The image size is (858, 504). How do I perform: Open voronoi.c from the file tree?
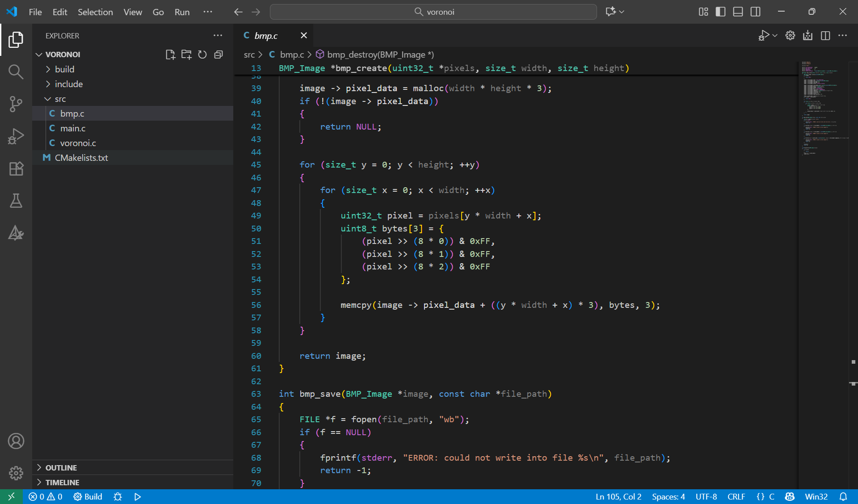pos(78,143)
